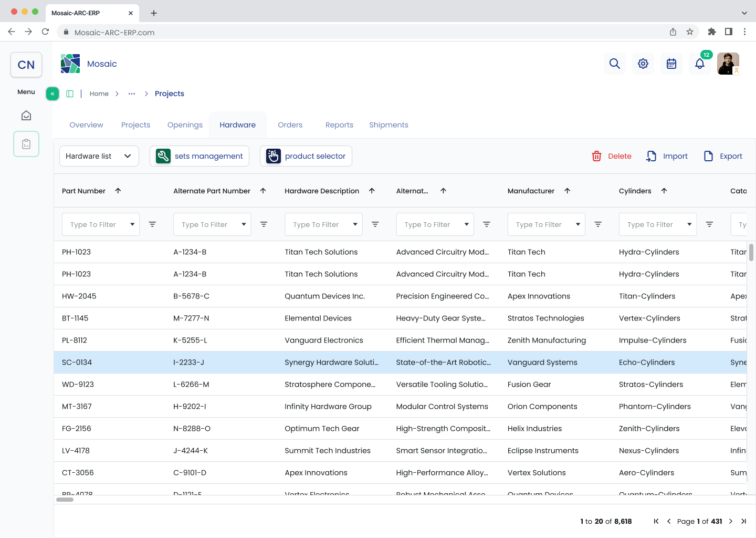Open settings gear icon in header
The image size is (756, 538).
coord(643,64)
